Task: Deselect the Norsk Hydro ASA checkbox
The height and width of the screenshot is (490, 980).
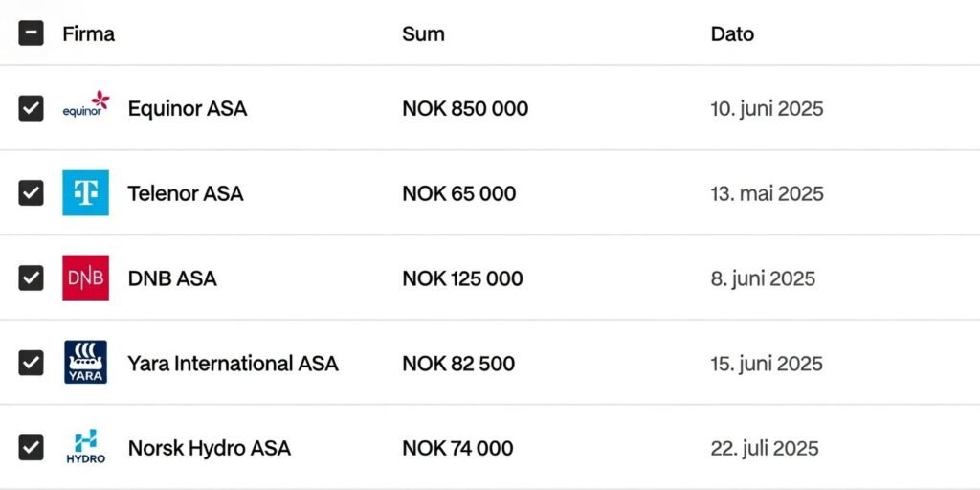Action: click(x=31, y=448)
